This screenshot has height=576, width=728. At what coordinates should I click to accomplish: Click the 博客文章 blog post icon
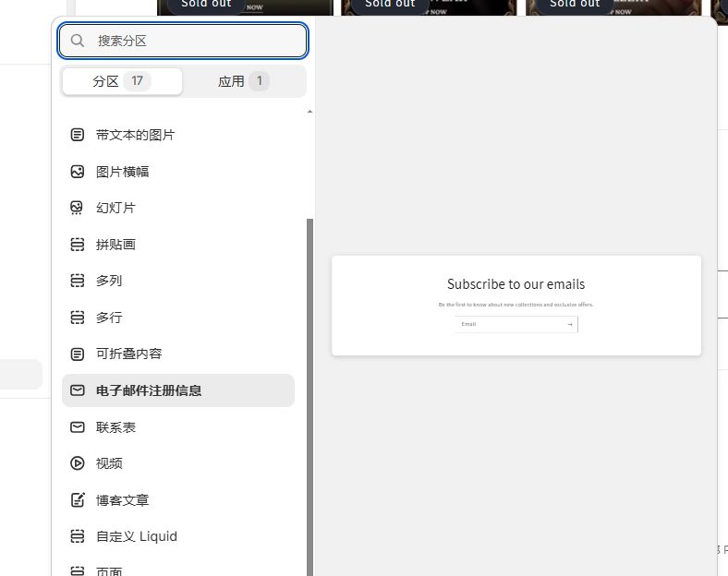point(77,500)
